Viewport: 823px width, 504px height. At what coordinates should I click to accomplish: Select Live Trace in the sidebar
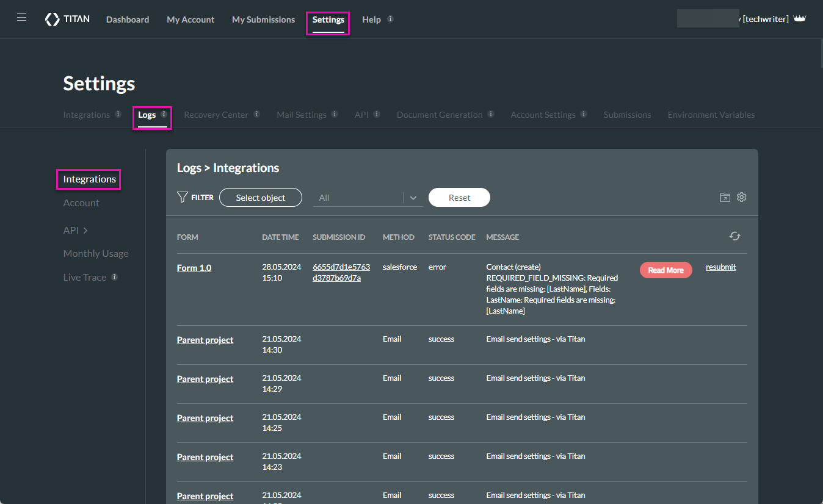(x=84, y=277)
